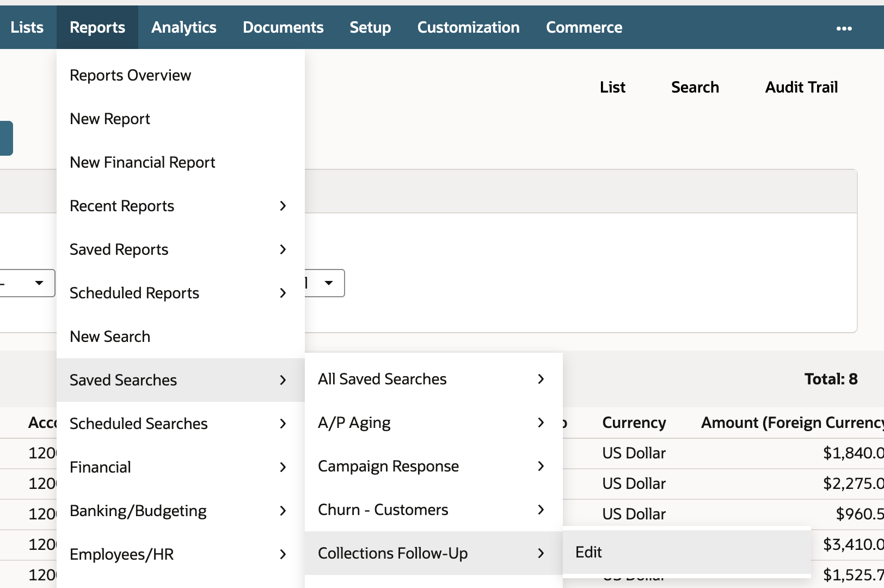This screenshot has width=884, height=588.
Task: Expand All Saved Searches chevron
Action: 541,379
